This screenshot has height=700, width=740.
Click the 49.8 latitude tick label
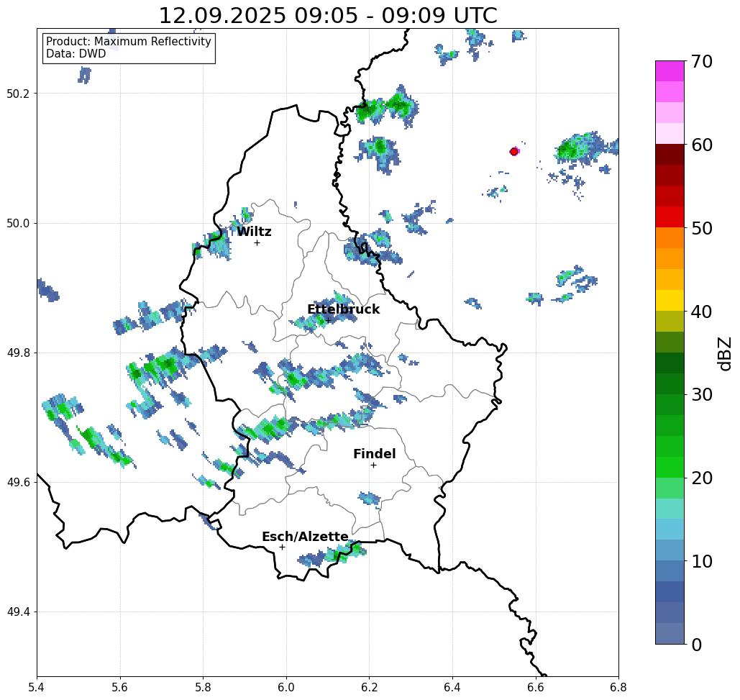18,353
